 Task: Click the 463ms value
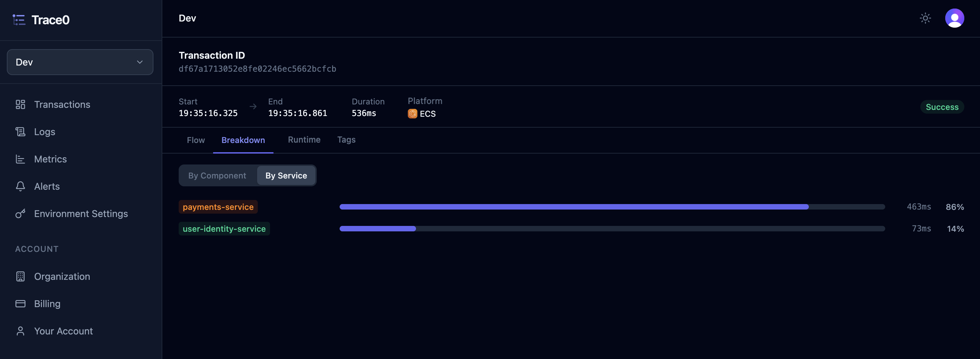[x=919, y=207]
